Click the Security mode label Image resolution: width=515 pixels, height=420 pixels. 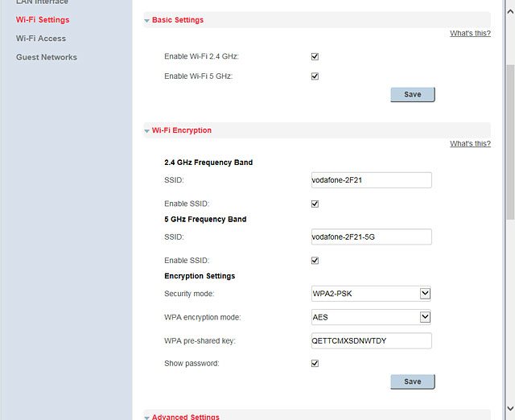click(x=189, y=294)
